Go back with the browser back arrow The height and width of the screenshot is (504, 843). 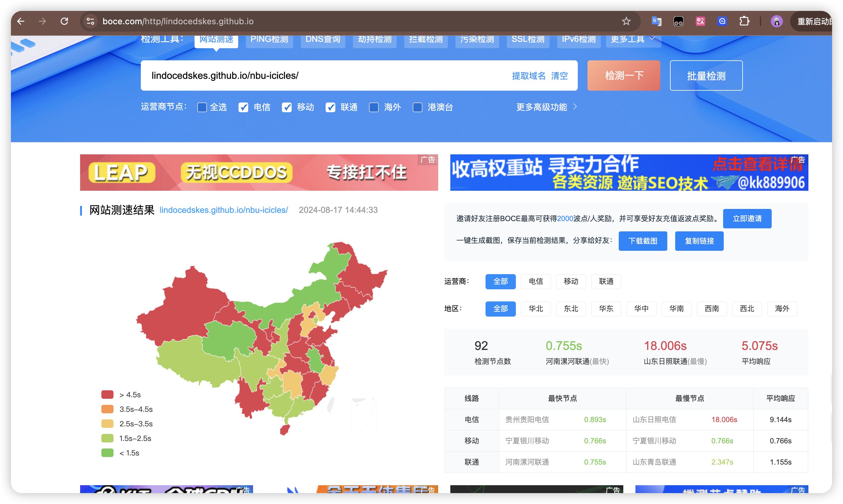click(21, 22)
